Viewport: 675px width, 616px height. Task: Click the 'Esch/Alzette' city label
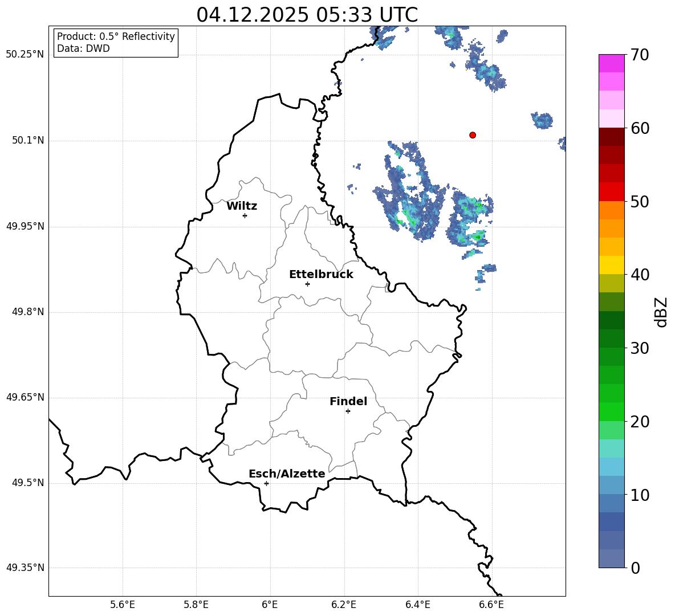287,474
